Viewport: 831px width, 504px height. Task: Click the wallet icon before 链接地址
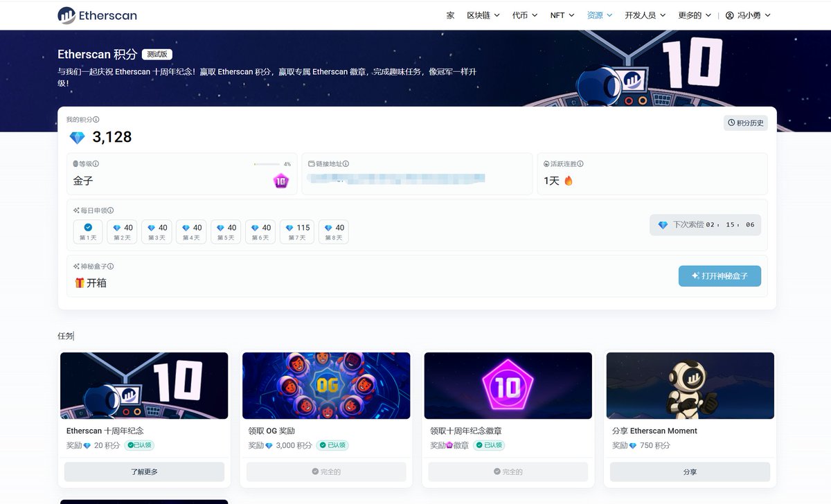coord(312,164)
